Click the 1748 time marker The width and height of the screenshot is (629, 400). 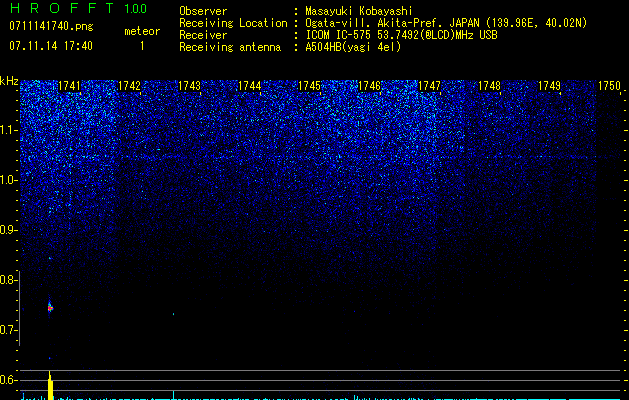coord(489,86)
